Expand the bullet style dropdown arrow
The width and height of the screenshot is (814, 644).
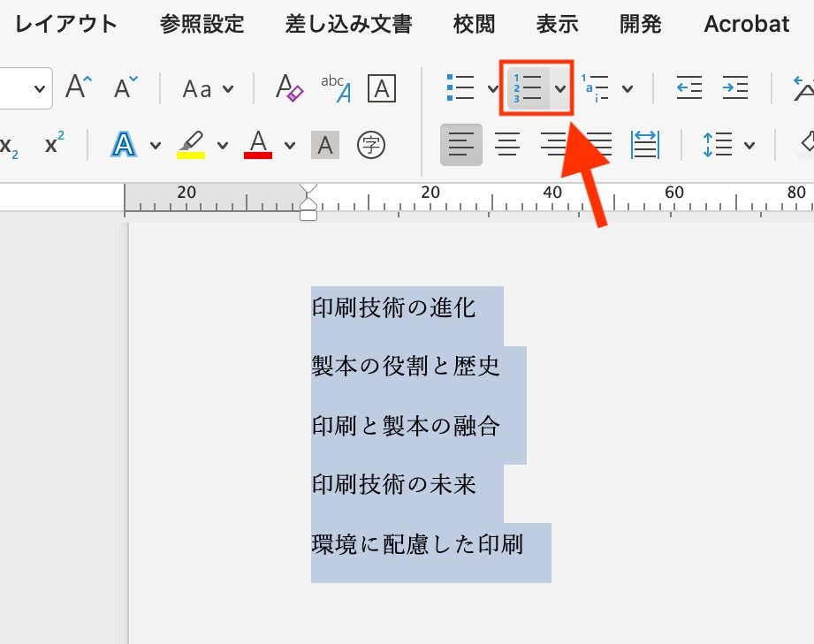(x=492, y=88)
